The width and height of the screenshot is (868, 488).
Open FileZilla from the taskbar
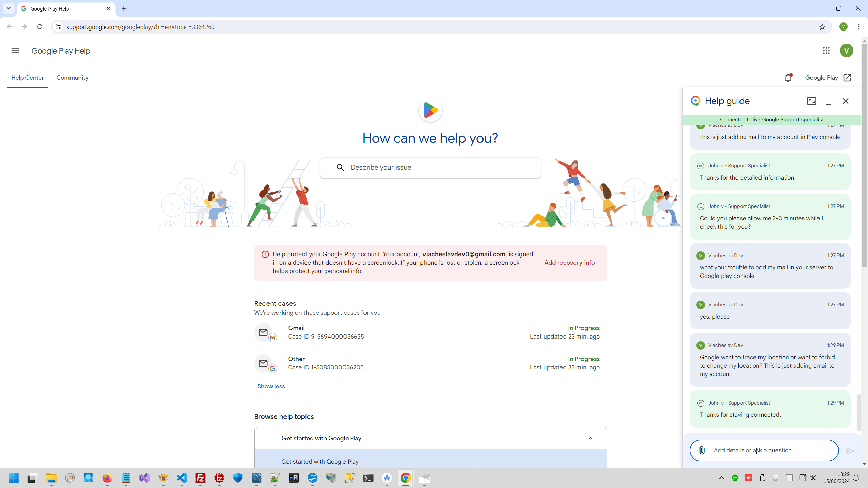[201, 478]
